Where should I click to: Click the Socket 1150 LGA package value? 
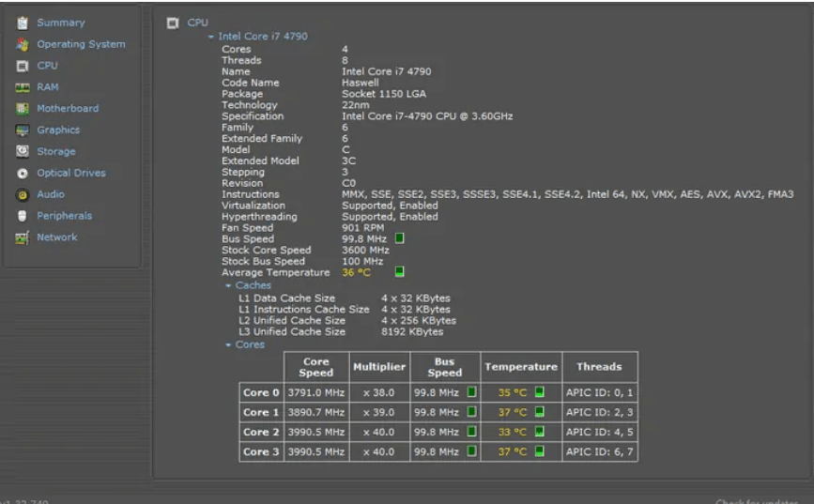point(384,94)
